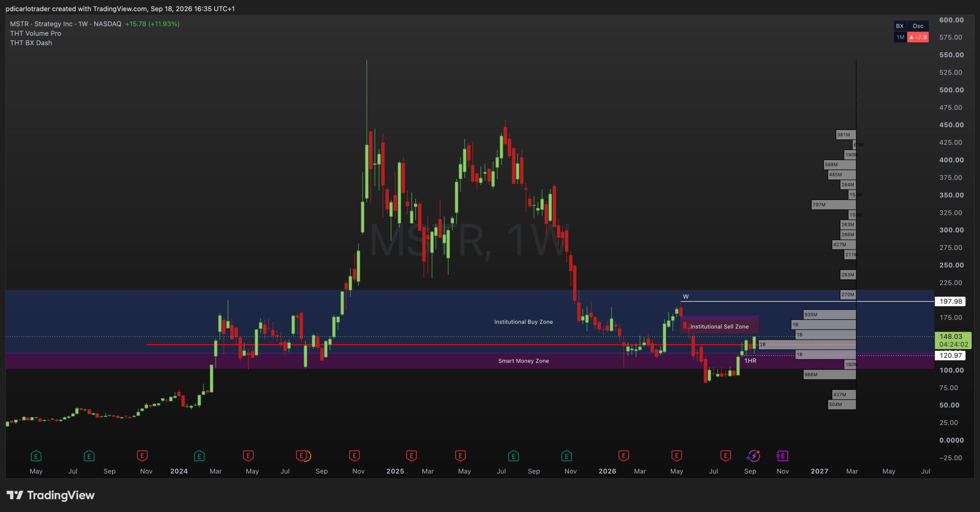Click the THT BX Dash indicator label
The height and width of the screenshot is (512, 980).
coord(31,43)
